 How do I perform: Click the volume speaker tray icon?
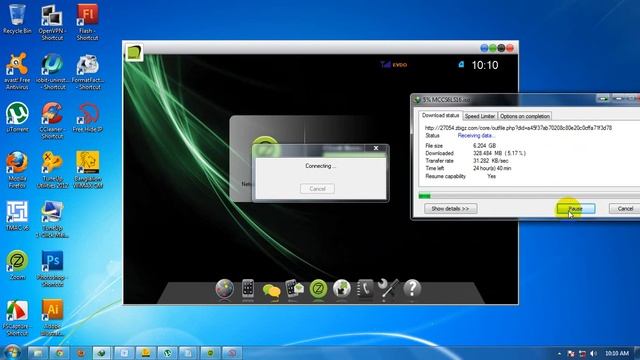(593, 353)
